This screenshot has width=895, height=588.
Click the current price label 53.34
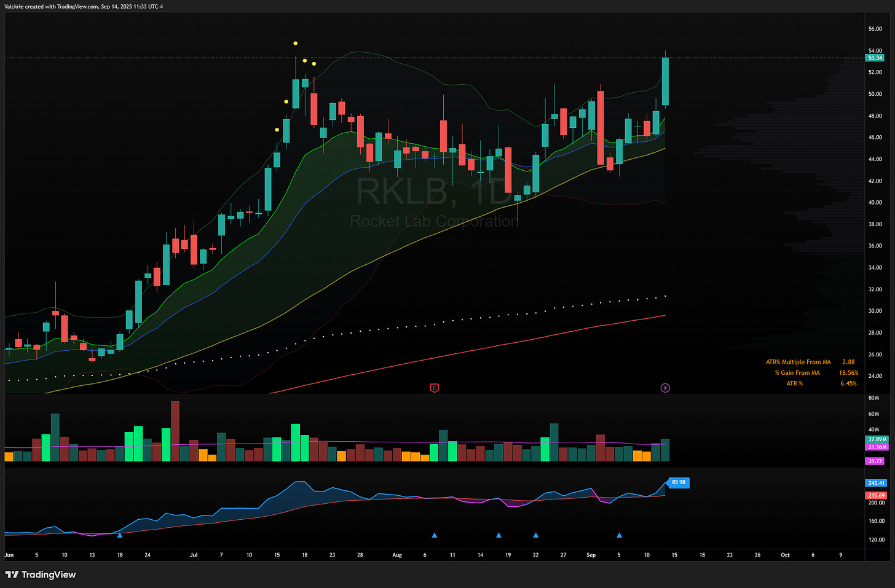click(x=875, y=58)
